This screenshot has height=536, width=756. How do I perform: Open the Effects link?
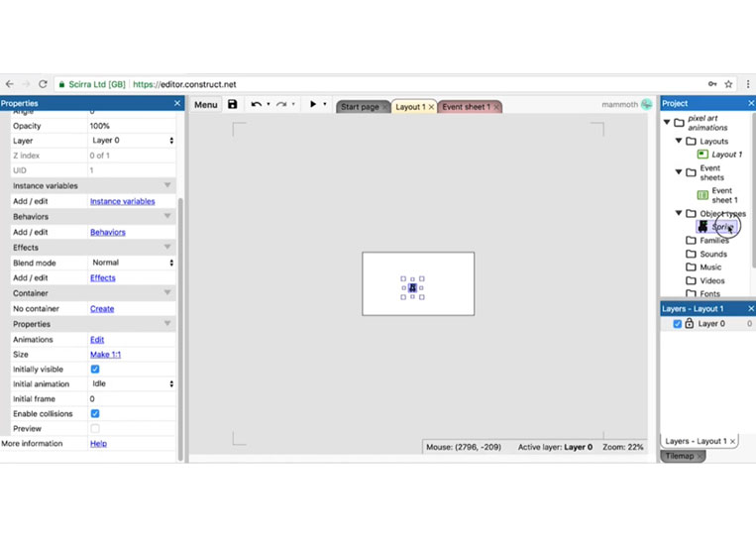(x=103, y=278)
